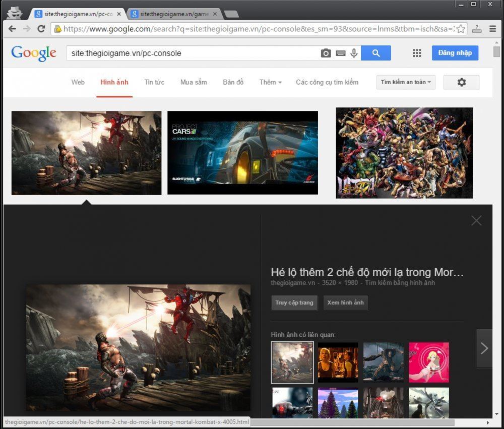Open the Bản đồ tab
Screen dimensions: 504x429
233,82
